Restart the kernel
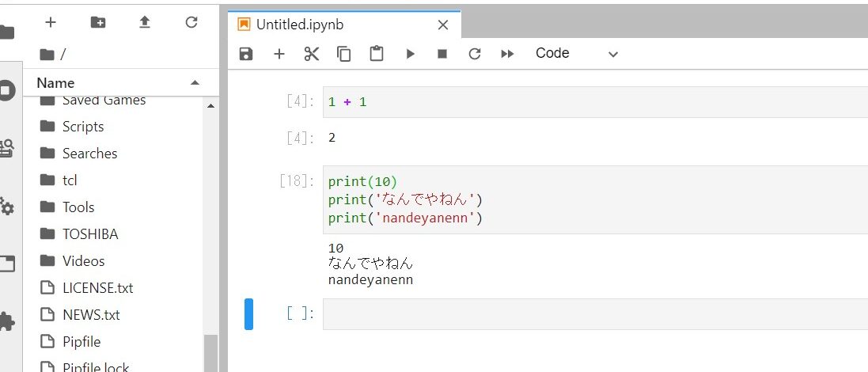 coord(475,54)
